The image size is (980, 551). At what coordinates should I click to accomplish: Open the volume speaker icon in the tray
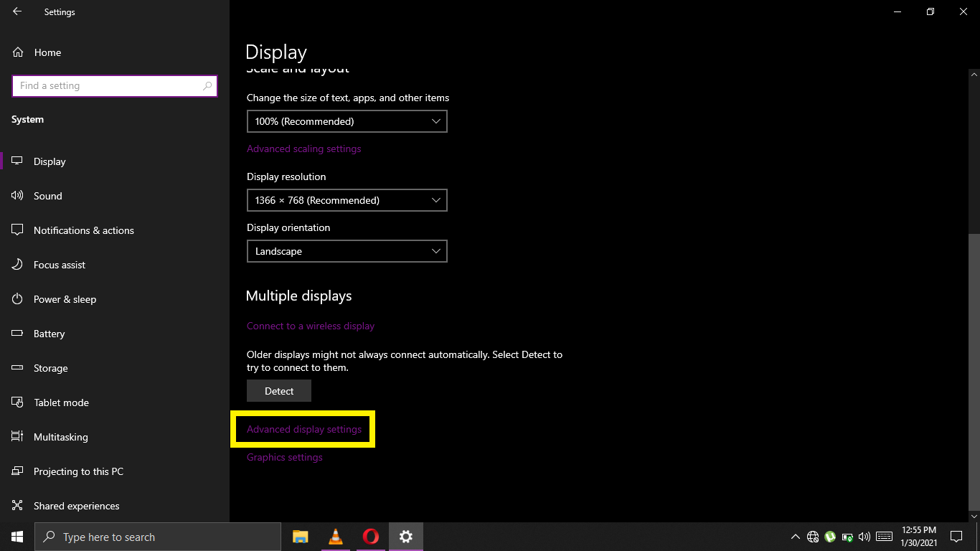pyautogui.click(x=864, y=536)
